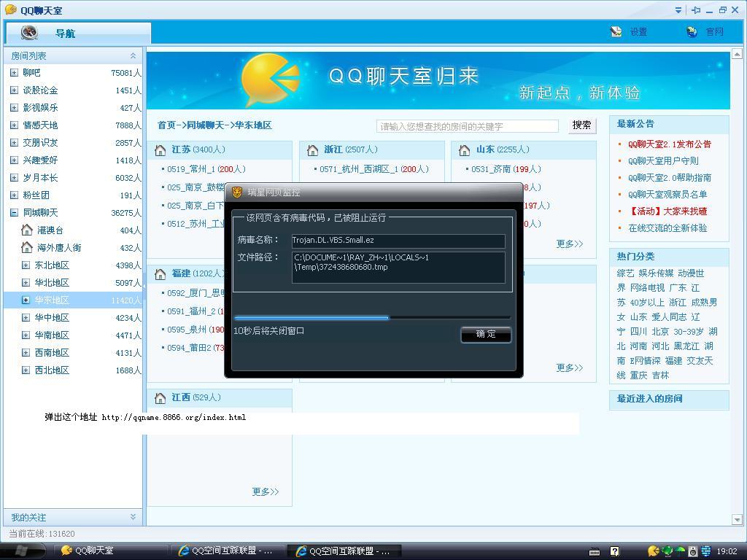This screenshot has height=560, width=747.
Task: Click the Windows Start button
Action: pyautogui.click(x=23, y=551)
